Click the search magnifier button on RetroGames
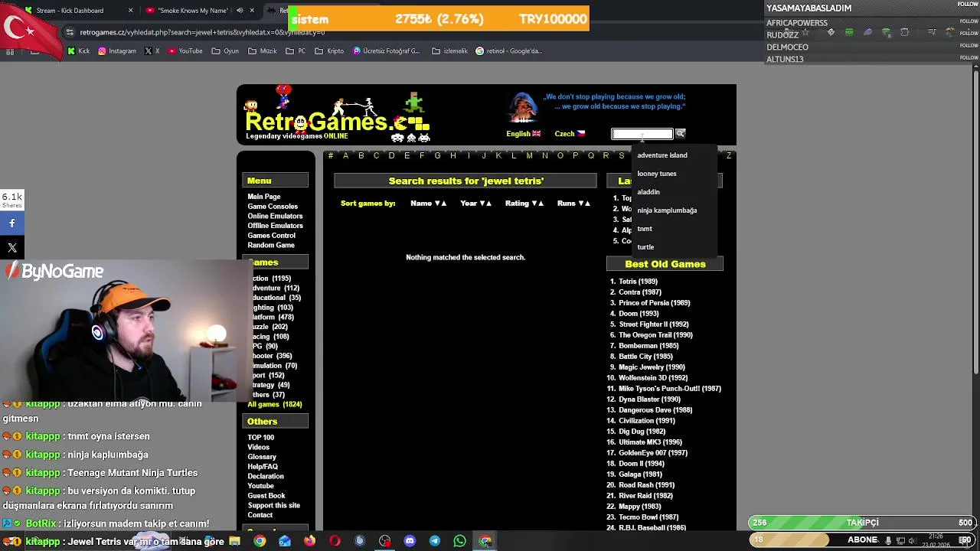980x551 pixels. [x=680, y=133]
